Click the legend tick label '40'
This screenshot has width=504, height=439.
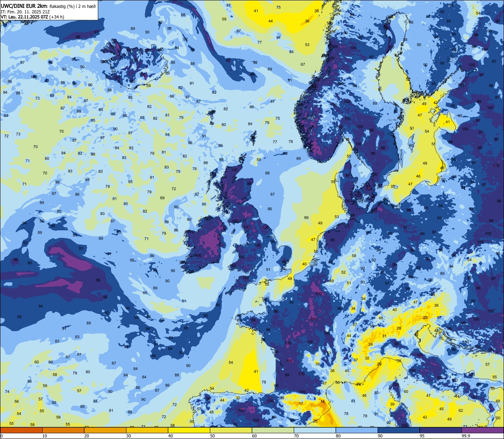pos(170,436)
